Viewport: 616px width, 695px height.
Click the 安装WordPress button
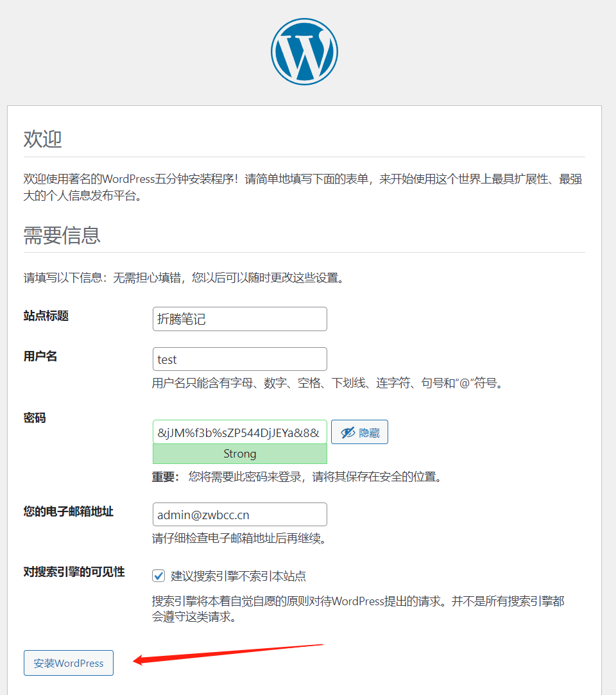click(69, 663)
